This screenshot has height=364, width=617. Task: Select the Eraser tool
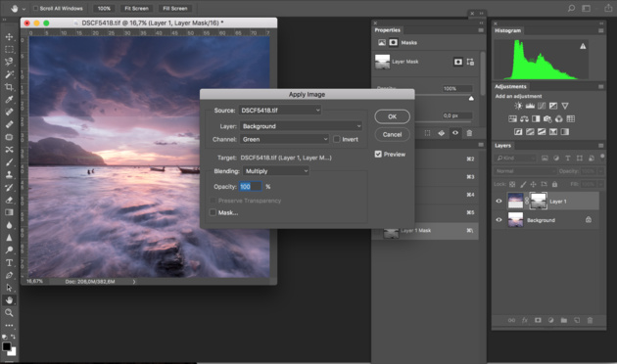[x=9, y=200]
